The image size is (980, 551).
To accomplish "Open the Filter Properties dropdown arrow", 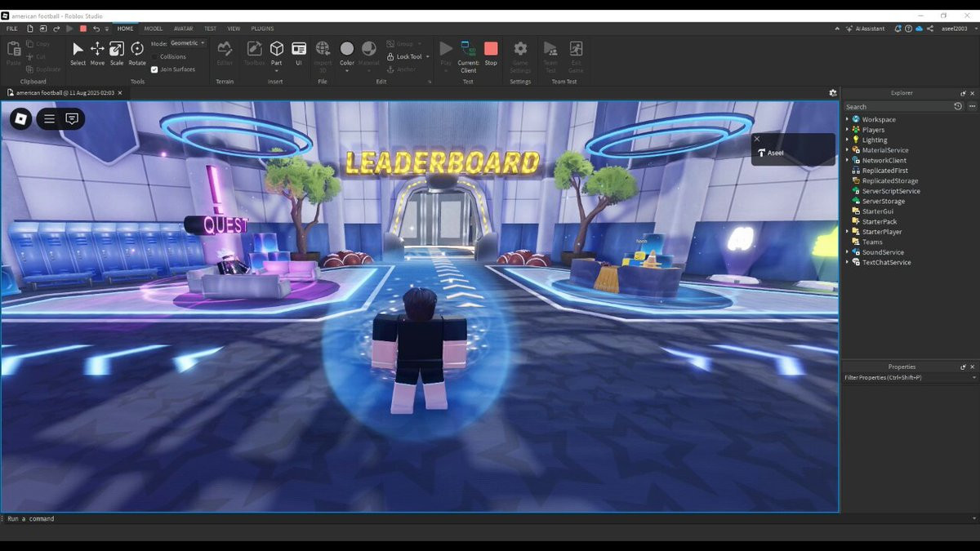I will [974, 378].
